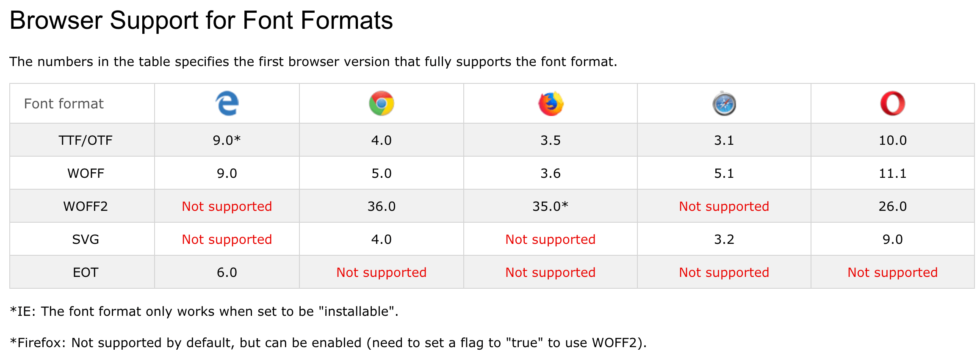Click the *Firefox WOFF2 flag footnote
980x359 pixels.
(328, 343)
